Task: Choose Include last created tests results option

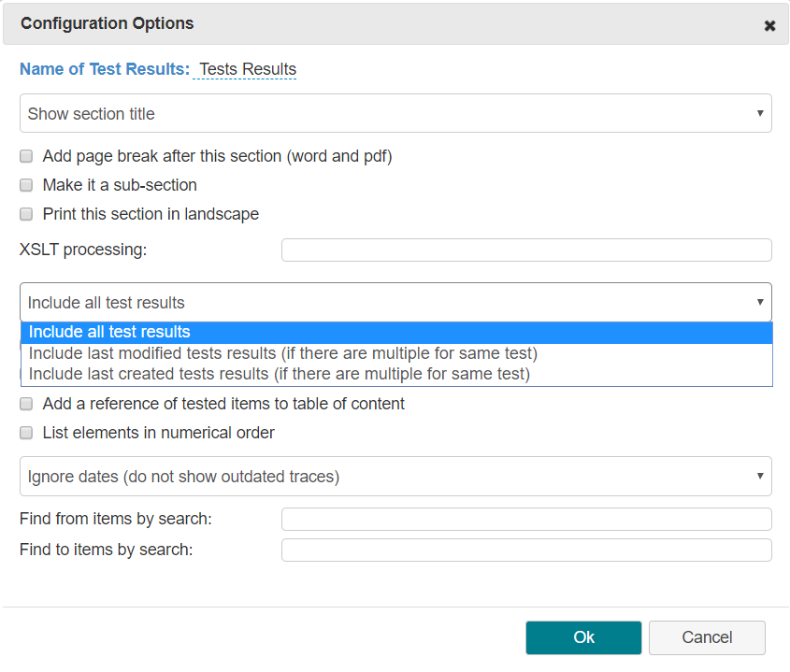Action: tap(396, 374)
